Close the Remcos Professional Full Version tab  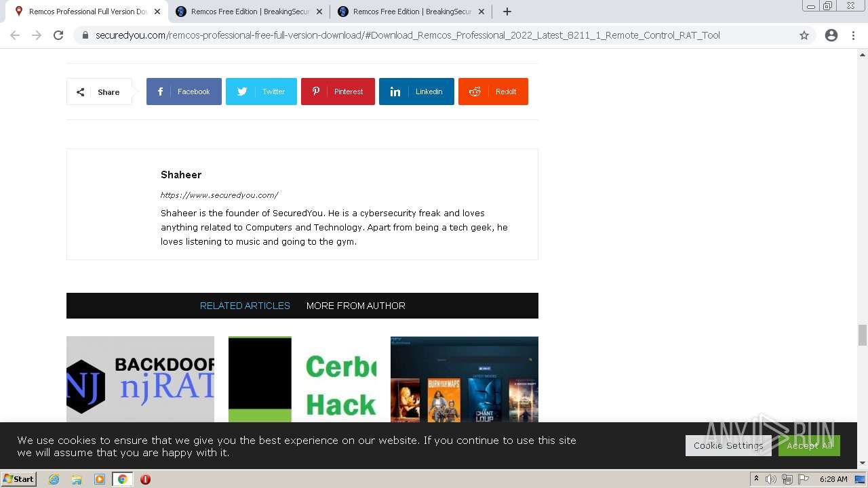157,12
